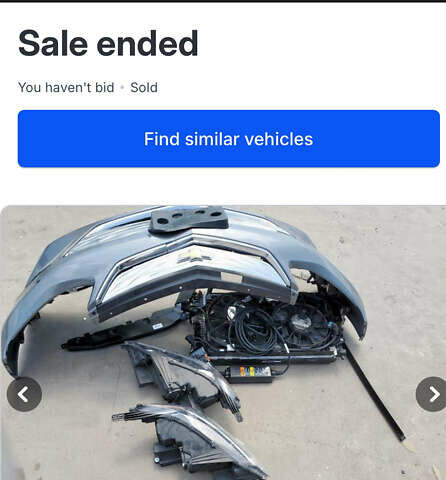The height and width of the screenshot is (480, 446).
Task: Click the black trim strip in photo
Action: [x=375, y=393]
